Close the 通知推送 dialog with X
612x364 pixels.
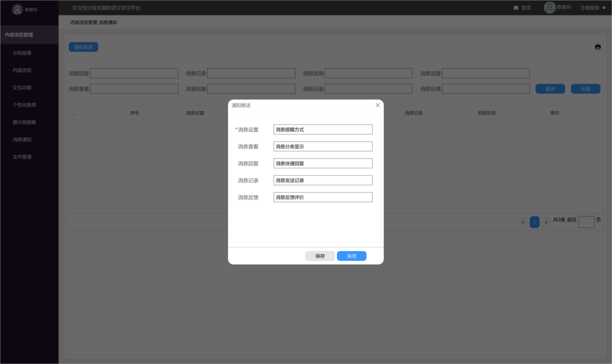[378, 105]
